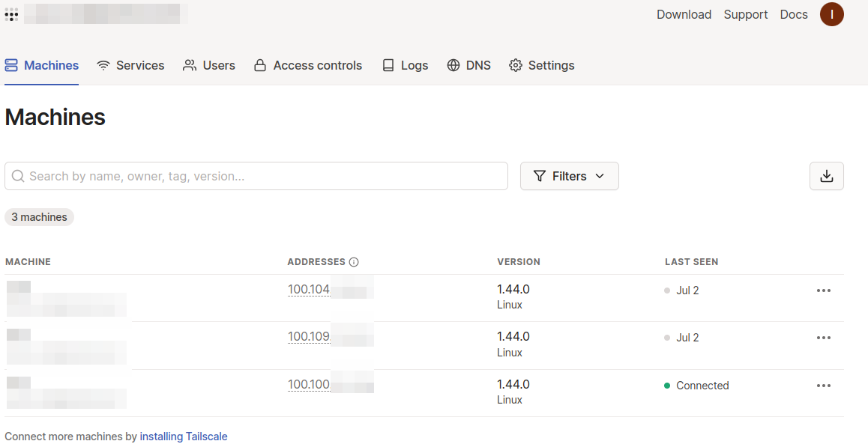The height and width of the screenshot is (447, 868).
Task: Open options menu for the 100.109 machine
Action: click(x=823, y=338)
